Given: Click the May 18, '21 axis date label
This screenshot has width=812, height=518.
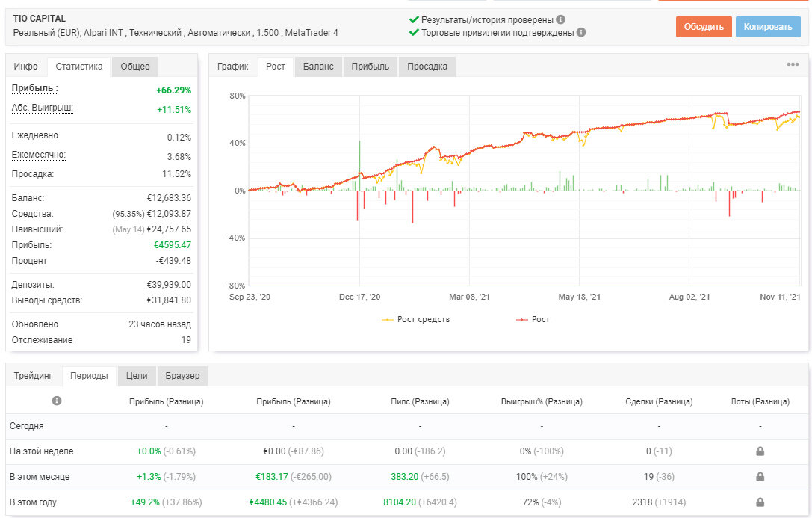Looking at the screenshot, I should (580, 297).
